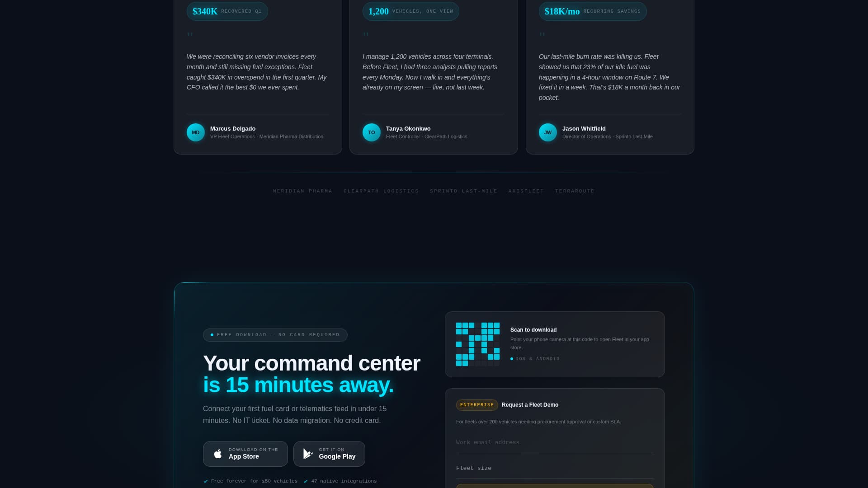Click the 1,200 vehicles one view badge
Image resolution: width=868 pixels, height=488 pixels.
411,11
